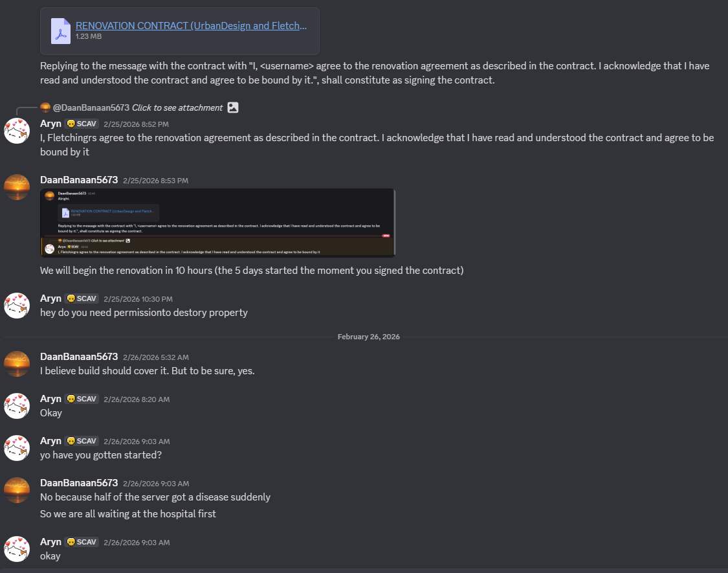The image size is (728, 573).
Task: Click the February 26, 2026 date divider
Action: (368, 337)
